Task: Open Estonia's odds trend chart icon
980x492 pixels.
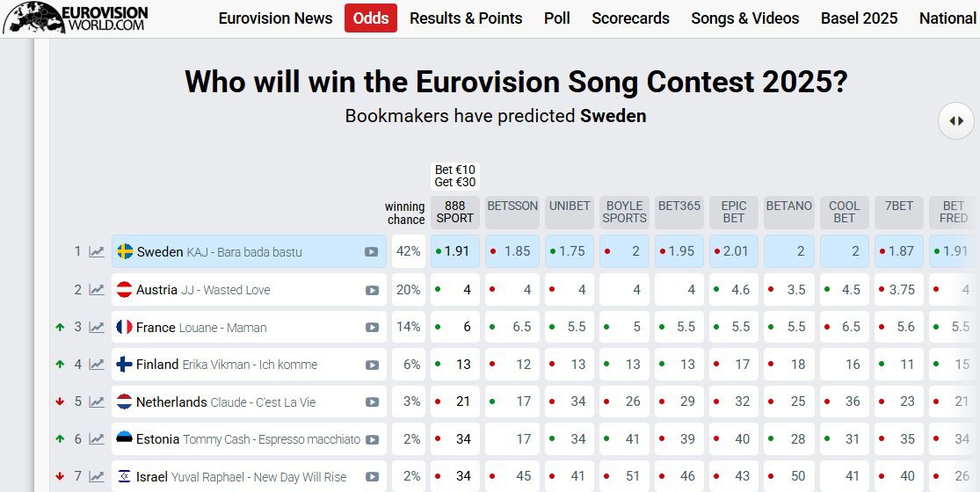Action: point(97,439)
